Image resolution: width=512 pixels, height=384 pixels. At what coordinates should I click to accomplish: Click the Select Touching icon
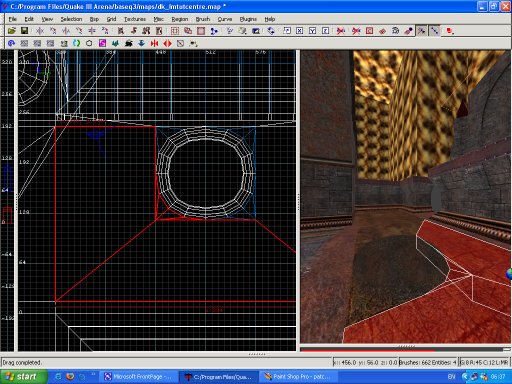(134, 31)
